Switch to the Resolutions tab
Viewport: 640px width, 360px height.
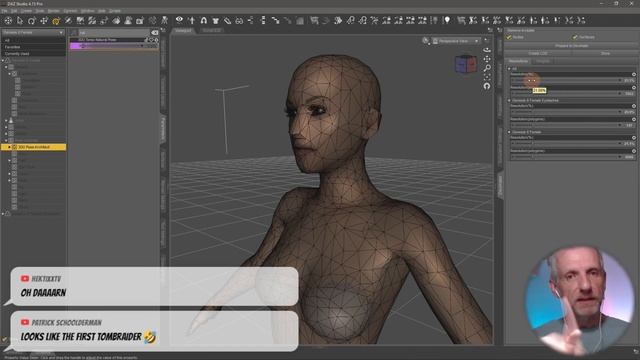click(x=518, y=61)
